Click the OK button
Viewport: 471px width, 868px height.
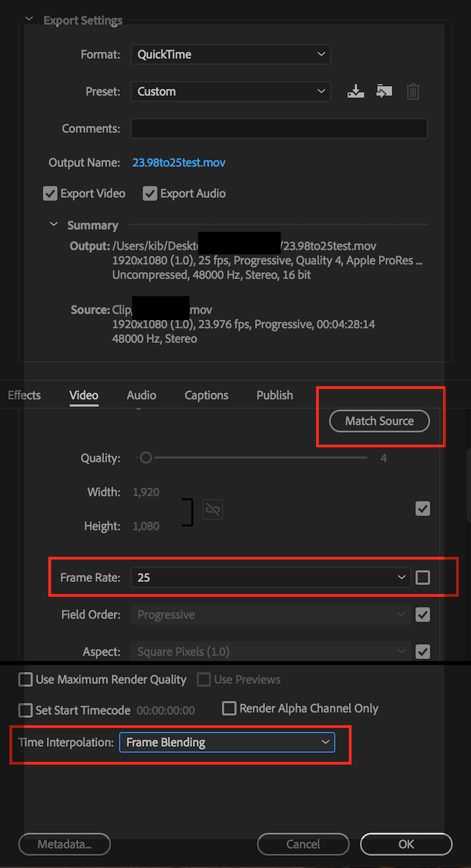pyautogui.click(x=406, y=844)
